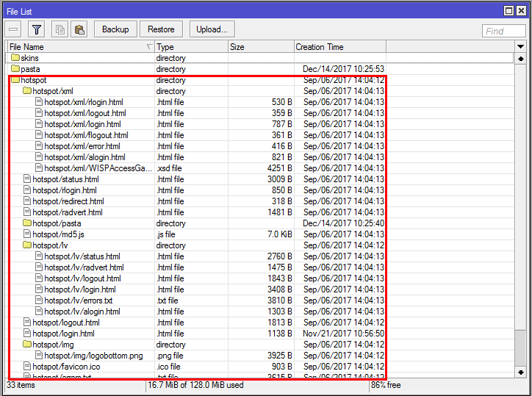Click the 86% free status text
The image size is (532, 396).
click(x=386, y=385)
